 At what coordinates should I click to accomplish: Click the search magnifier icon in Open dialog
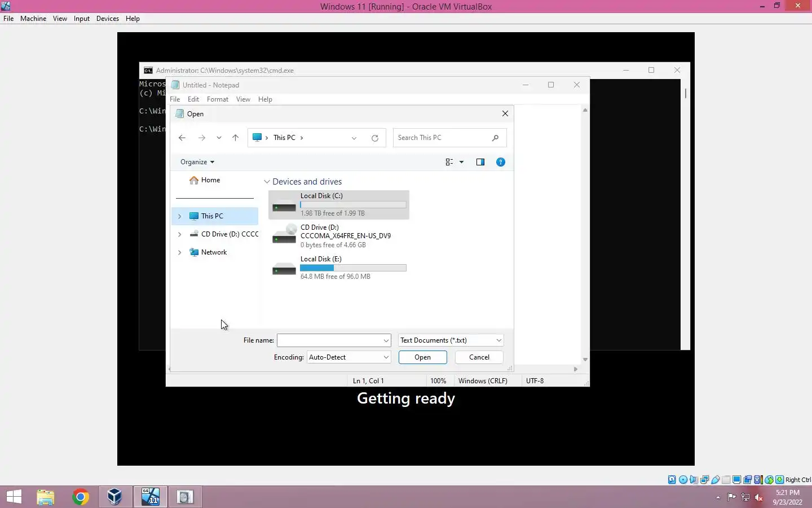tap(495, 138)
